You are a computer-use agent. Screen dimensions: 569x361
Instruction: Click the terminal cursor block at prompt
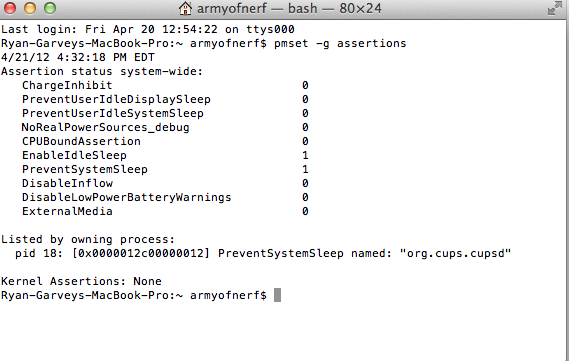(277, 295)
